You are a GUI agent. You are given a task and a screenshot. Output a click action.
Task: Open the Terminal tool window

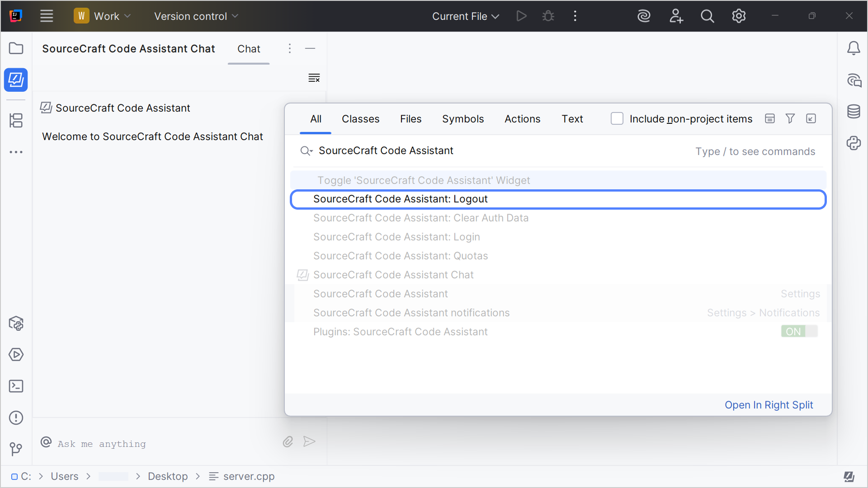point(16,386)
